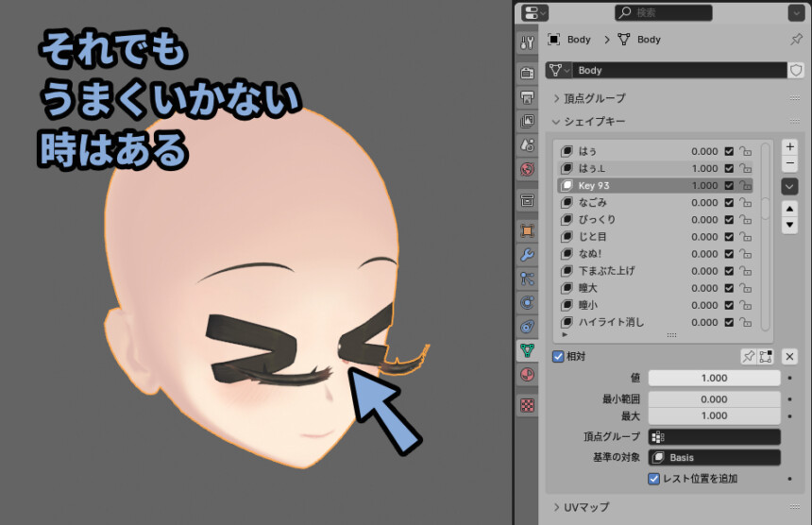Screen dimensions: 812x525
Task: Click animate dot next to 値 slider
Action: [x=789, y=378]
